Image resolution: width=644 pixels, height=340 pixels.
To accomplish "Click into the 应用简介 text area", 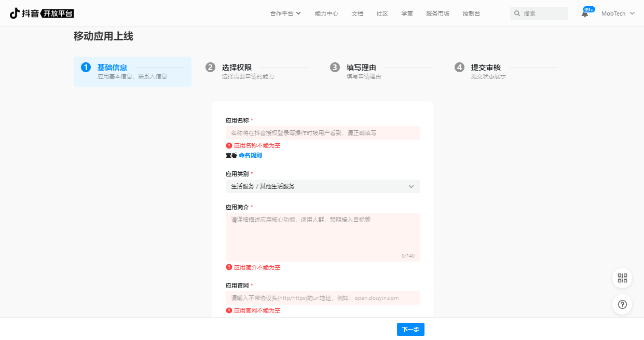I will click(322, 236).
